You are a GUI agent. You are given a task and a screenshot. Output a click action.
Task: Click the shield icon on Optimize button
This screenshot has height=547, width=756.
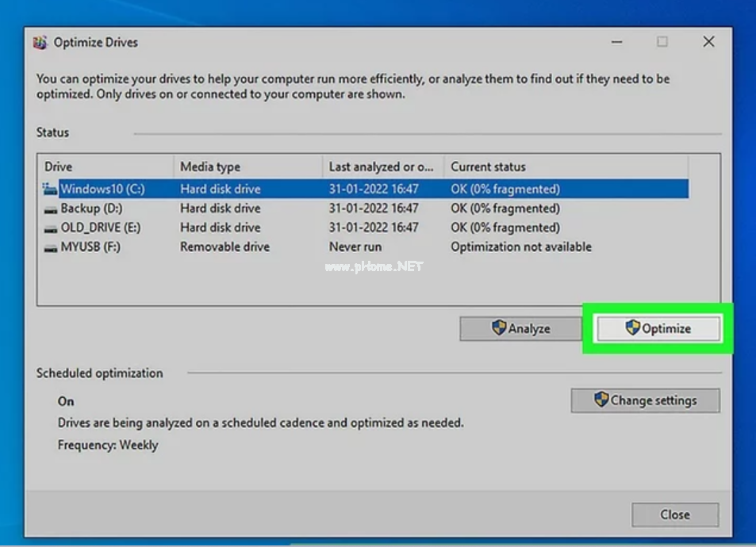click(x=632, y=328)
